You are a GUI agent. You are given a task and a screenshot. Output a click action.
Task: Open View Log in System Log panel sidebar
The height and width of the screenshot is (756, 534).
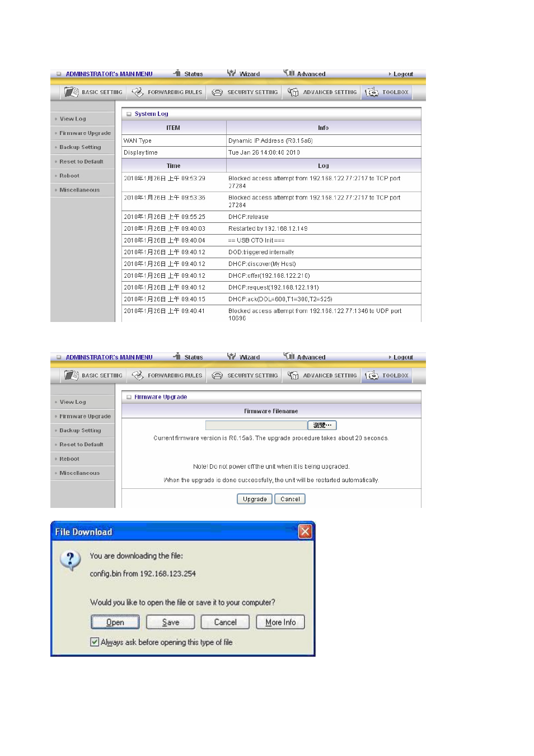(x=73, y=119)
